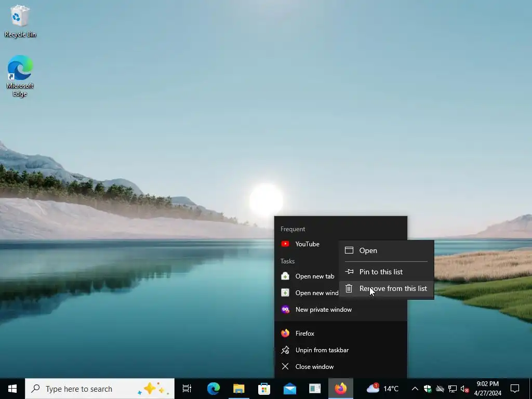This screenshot has width=532, height=399.
Task: Select the Microsoft Edge desktop shortcut
Action: [x=20, y=76]
